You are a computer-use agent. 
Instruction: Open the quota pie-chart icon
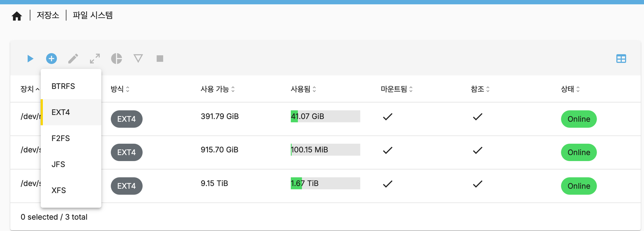[x=117, y=59]
